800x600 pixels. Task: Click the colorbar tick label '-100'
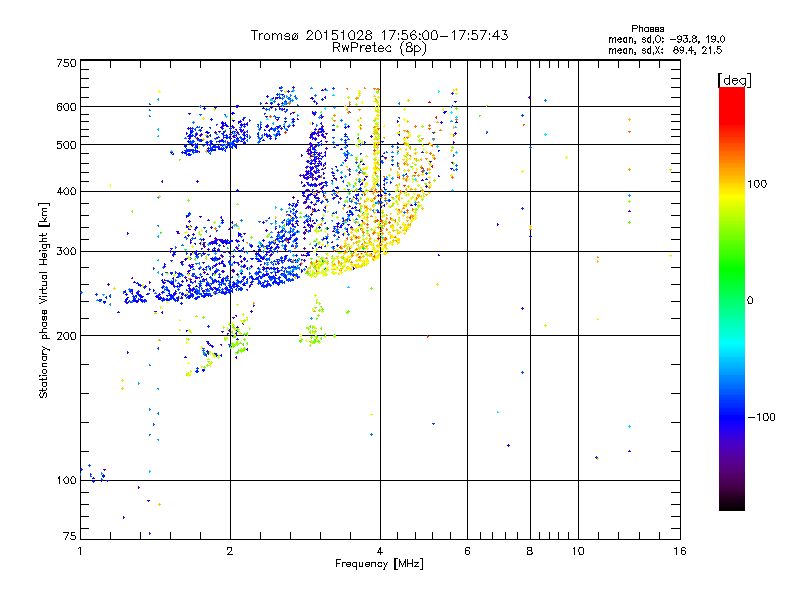tap(761, 417)
